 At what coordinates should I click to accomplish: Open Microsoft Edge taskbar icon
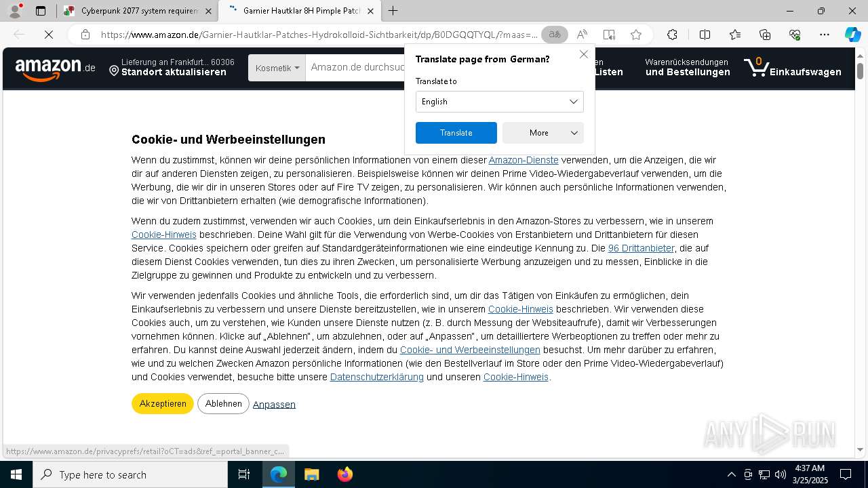click(x=279, y=474)
